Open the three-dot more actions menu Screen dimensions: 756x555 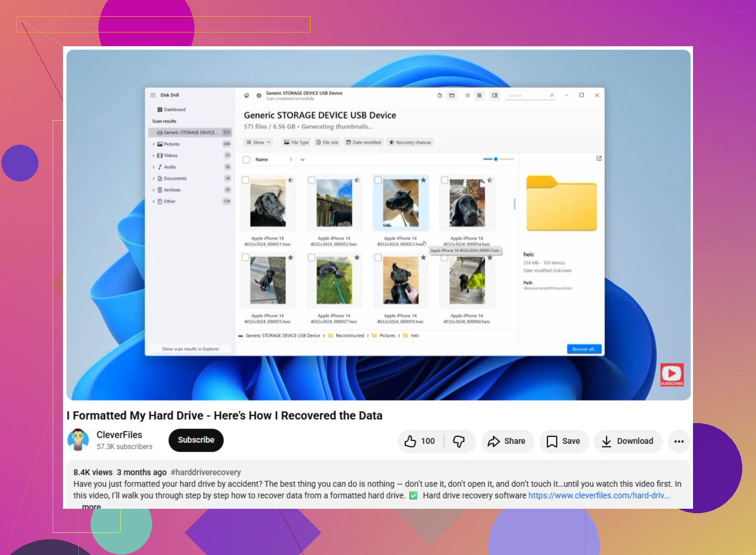click(679, 441)
